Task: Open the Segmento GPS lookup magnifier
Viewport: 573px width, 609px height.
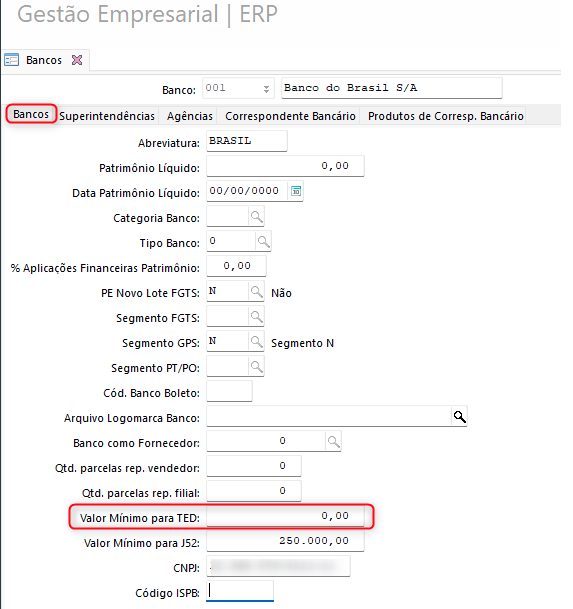Action: pyautogui.click(x=256, y=341)
